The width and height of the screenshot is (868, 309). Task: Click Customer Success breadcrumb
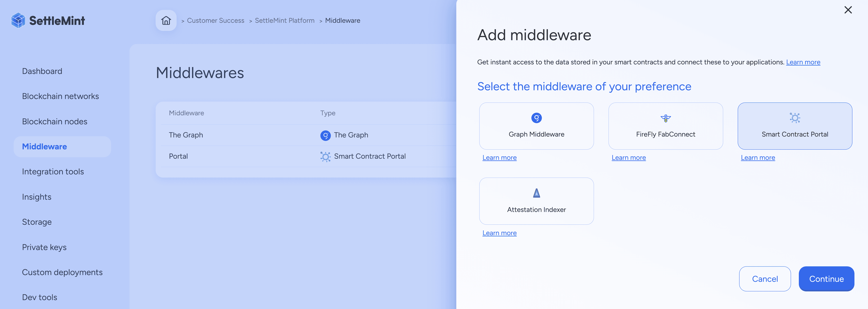pos(216,21)
